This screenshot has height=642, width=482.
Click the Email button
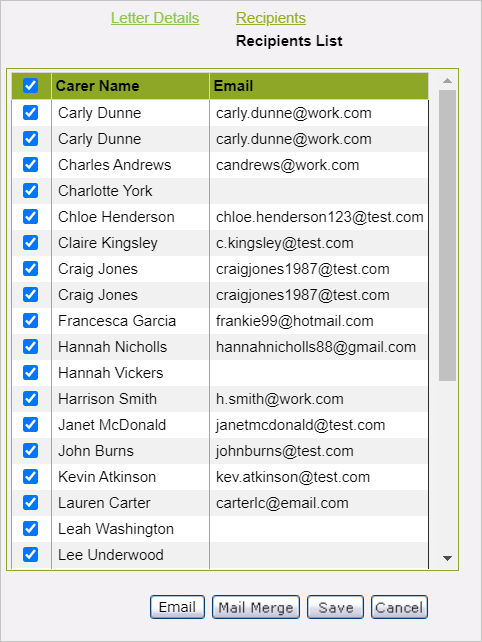177,607
